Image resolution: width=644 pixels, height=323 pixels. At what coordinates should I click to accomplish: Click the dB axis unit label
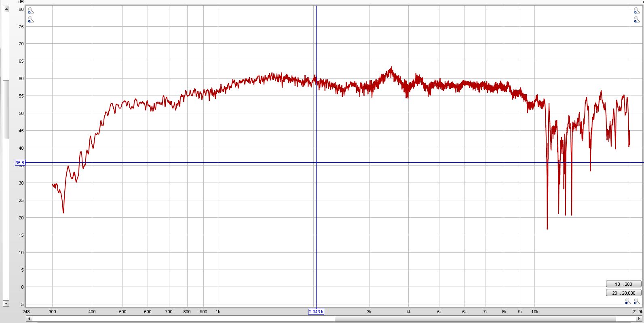pyautogui.click(x=21, y=2)
